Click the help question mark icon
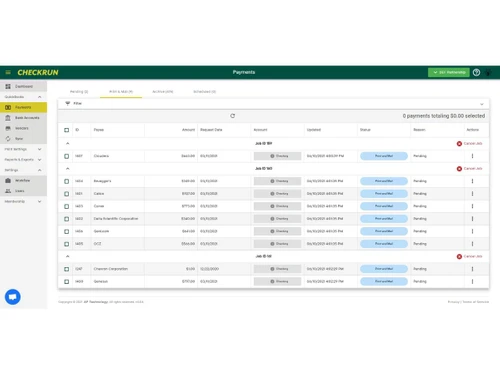The height and width of the screenshot is (375, 500). point(476,72)
